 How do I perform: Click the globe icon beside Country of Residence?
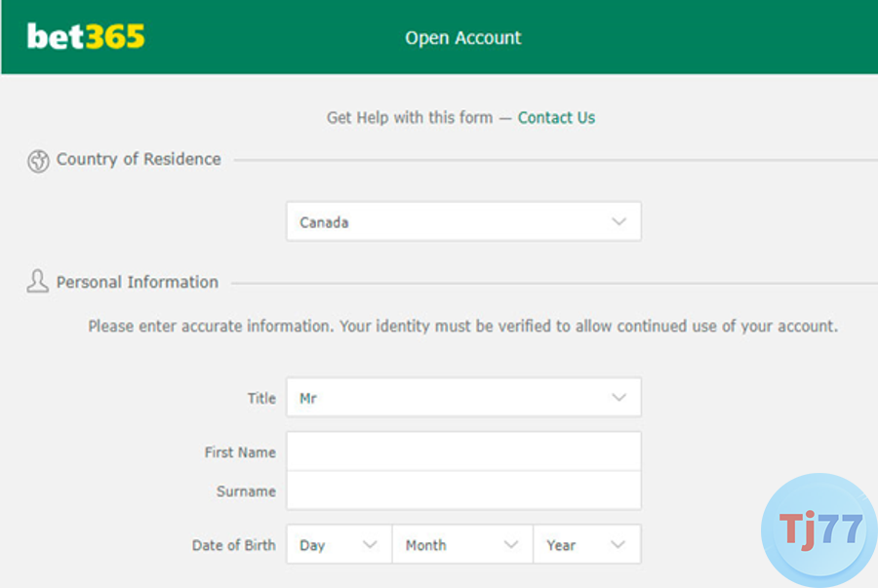pyautogui.click(x=39, y=160)
